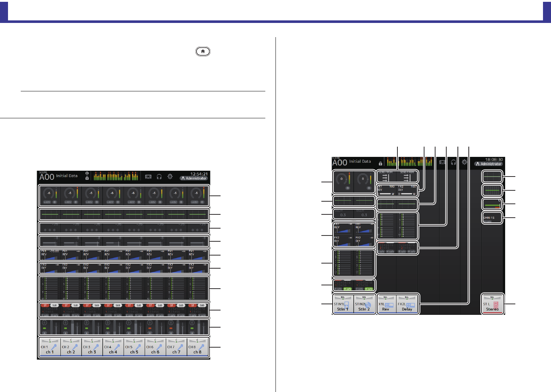This screenshot has height=392, width=551.
Task: Click Administrator user on StIn screen
Action: tap(489, 164)
